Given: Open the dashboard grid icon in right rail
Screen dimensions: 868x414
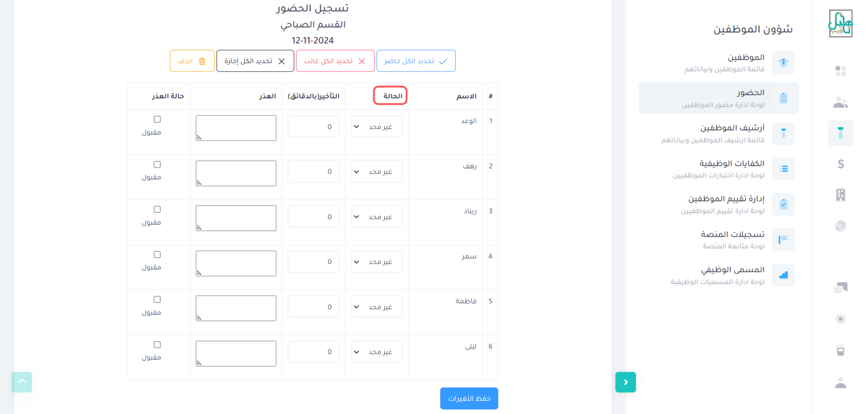Looking at the screenshot, I should (840, 71).
